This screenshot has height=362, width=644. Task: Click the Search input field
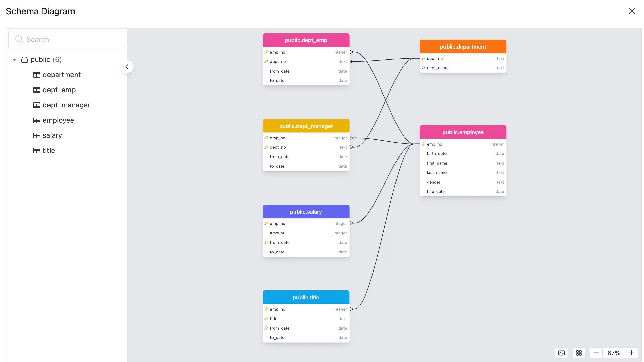point(66,39)
